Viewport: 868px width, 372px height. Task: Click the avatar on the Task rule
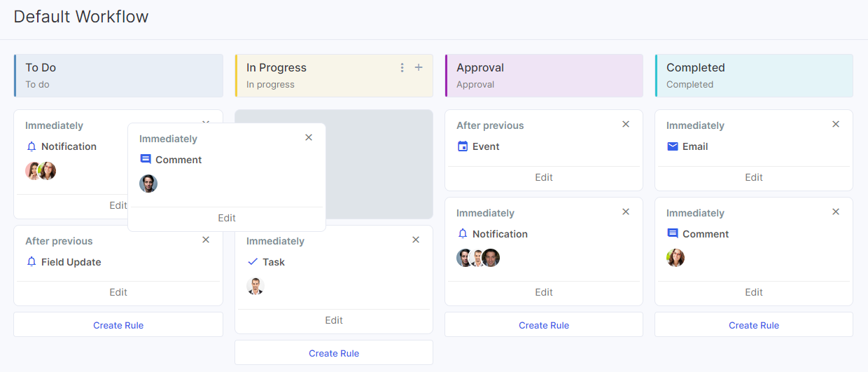tap(255, 286)
